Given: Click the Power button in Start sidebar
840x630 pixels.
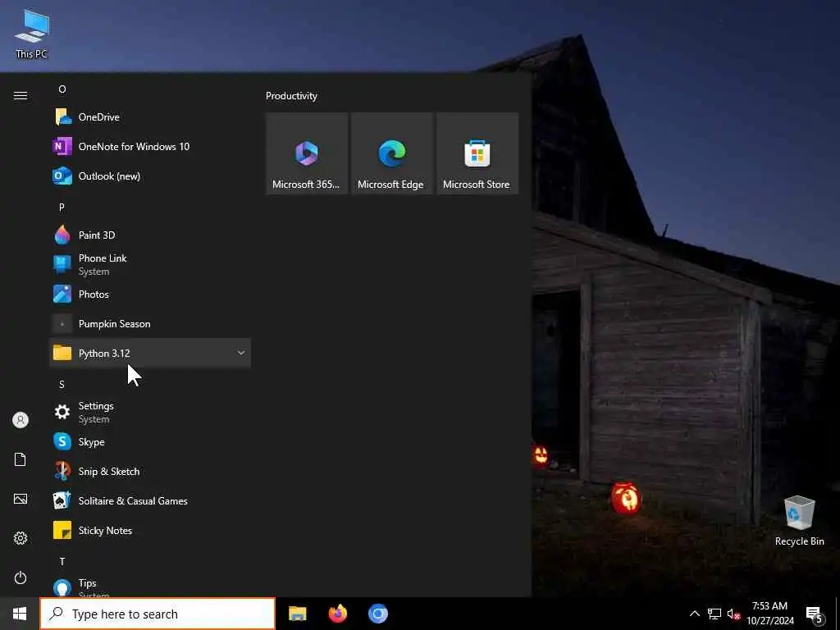Looking at the screenshot, I should pos(21,577).
